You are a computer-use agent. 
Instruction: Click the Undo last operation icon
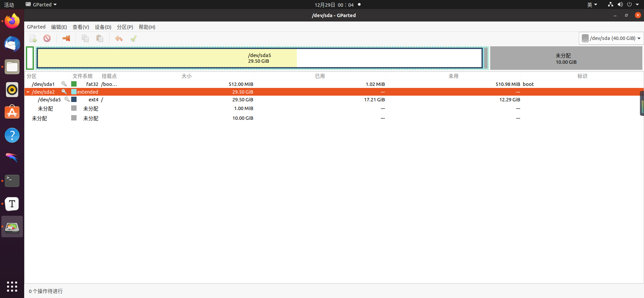(x=119, y=38)
